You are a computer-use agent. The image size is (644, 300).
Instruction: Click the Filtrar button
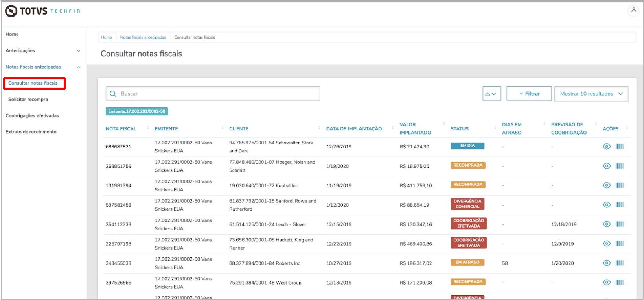click(529, 94)
